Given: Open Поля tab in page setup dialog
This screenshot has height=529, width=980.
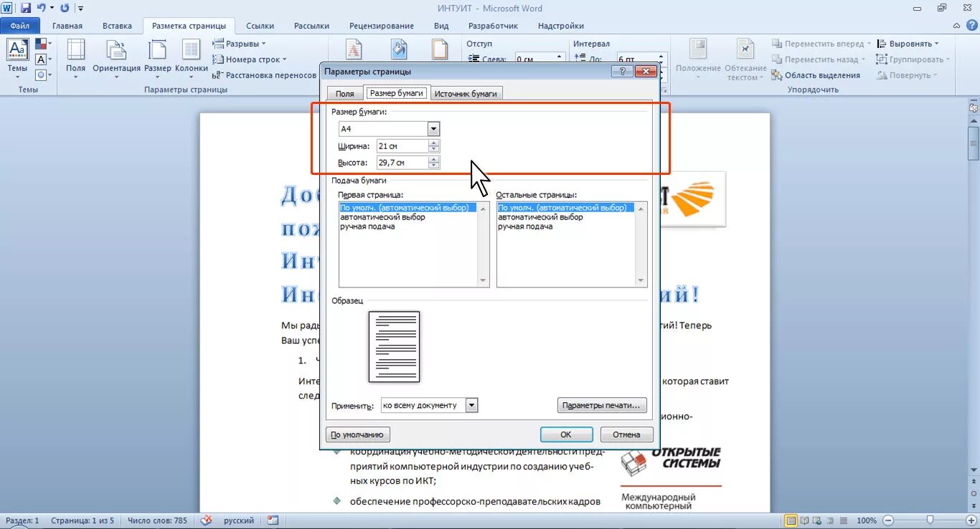Looking at the screenshot, I should click(x=345, y=94).
